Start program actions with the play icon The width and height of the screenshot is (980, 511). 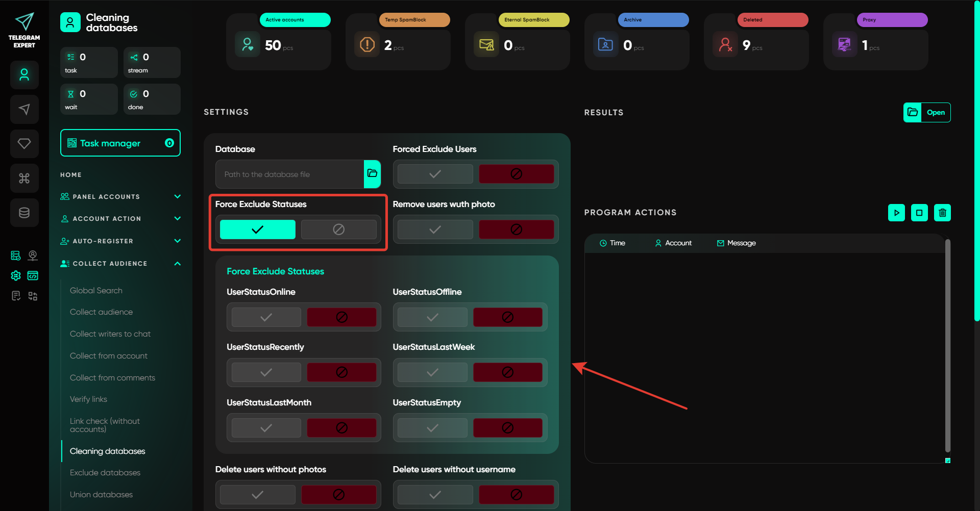(x=896, y=213)
